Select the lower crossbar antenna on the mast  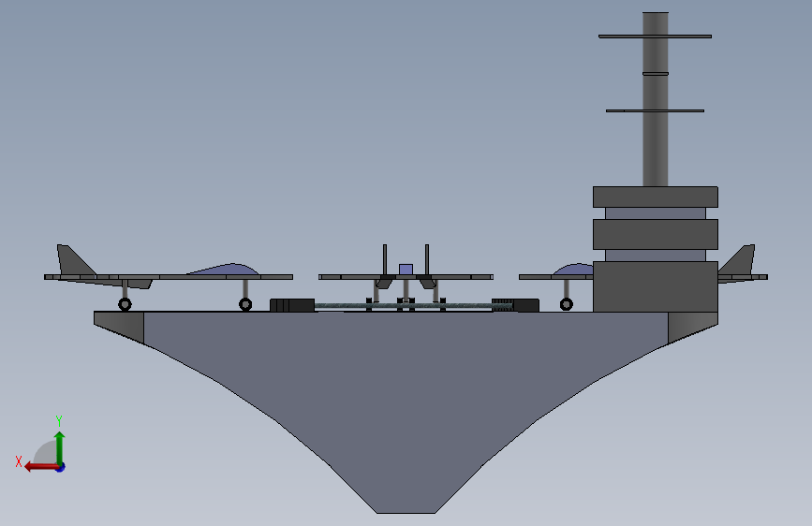655,110
